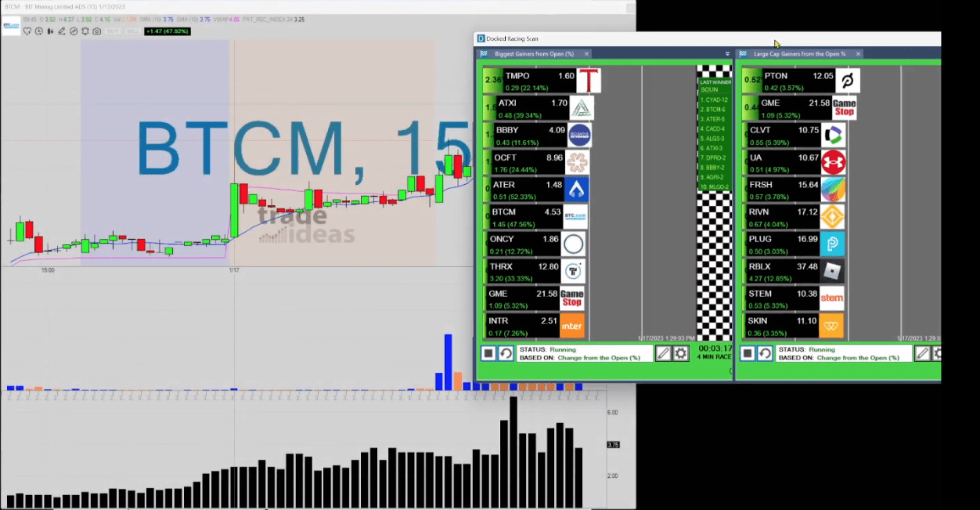Screen dimensions: 980x510
Task: Close the Large Cap Gainers from the Open % tab
Action: pyautogui.click(x=858, y=54)
